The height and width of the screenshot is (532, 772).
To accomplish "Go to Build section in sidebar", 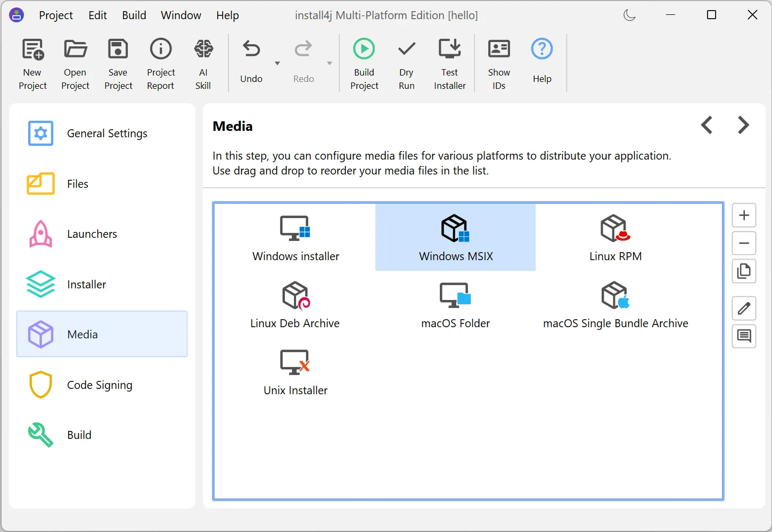I will tap(102, 435).
